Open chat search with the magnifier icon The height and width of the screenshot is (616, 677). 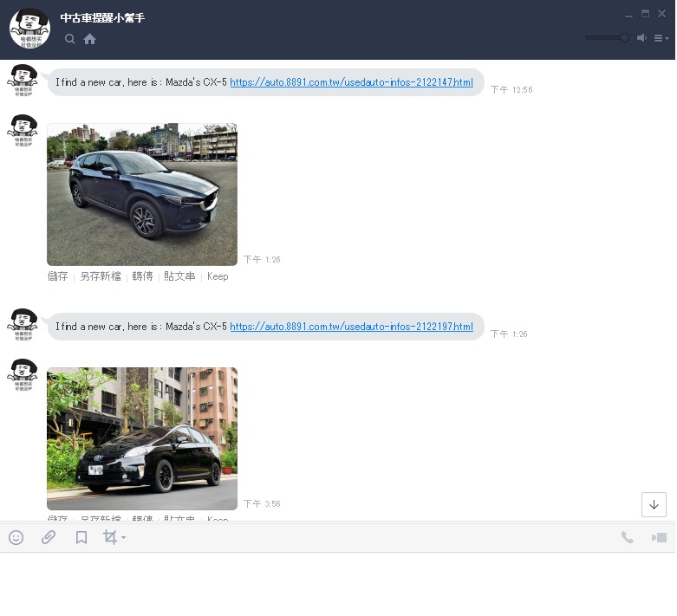[x=69, y=39]
